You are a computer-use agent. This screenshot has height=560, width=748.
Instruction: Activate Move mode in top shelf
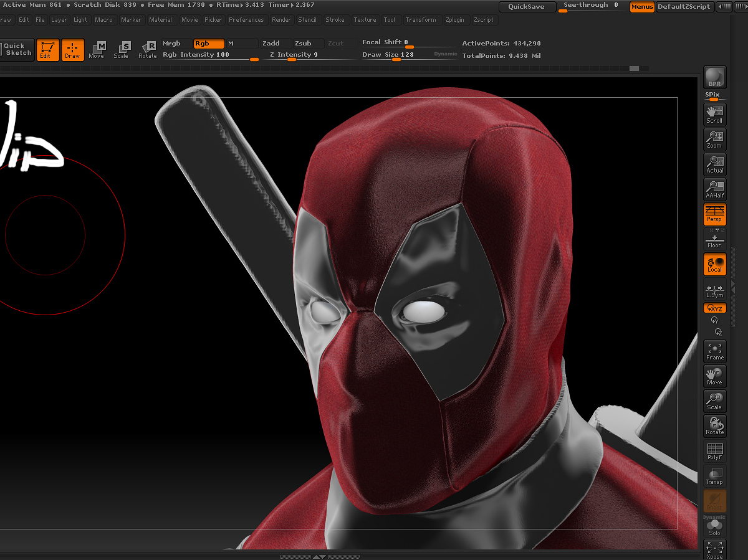(97, 50)
